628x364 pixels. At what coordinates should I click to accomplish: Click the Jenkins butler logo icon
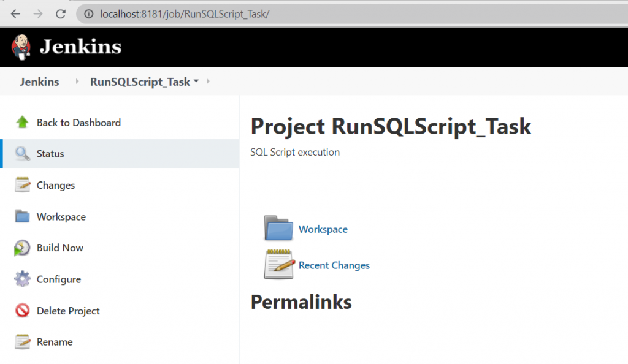(21, 47)
